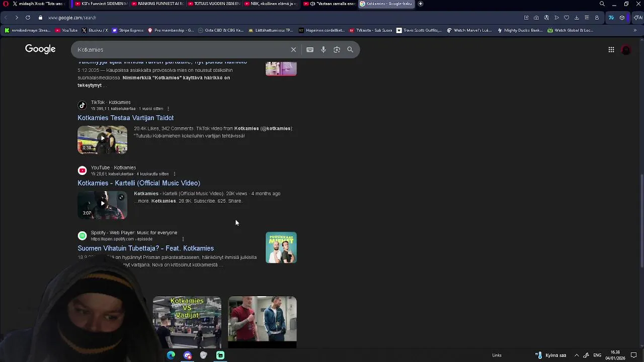Open Kotkamies Testaa Vartijan Taidot result
Image resolution: width=644 pixels, height=362 pixels.
click(x=125, y=118)
